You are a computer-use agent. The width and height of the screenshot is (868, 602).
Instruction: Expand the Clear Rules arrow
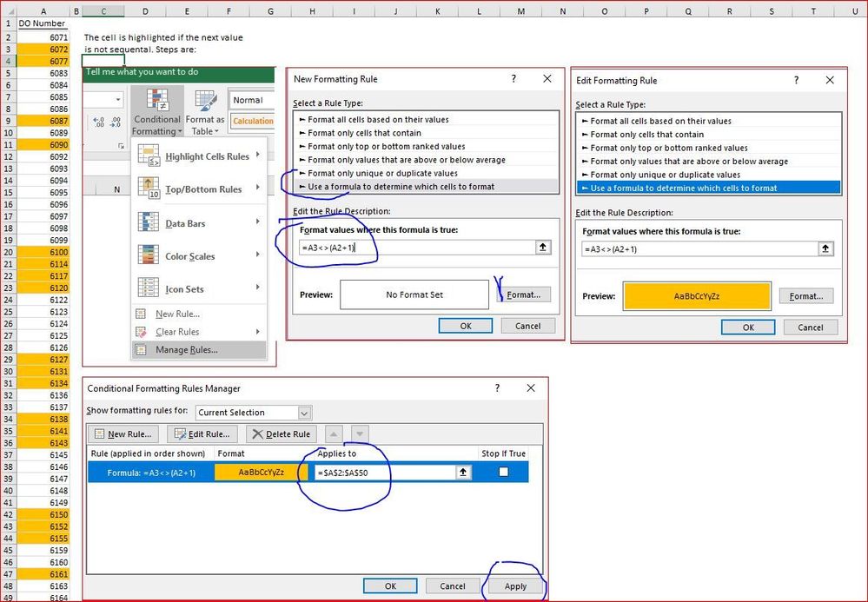pyautogui.click(x=258, y=332)
